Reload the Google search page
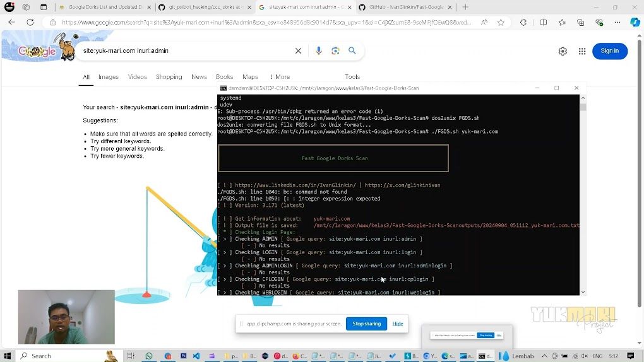Viewport: 644px width, 362px height. [x=30, y=22]
